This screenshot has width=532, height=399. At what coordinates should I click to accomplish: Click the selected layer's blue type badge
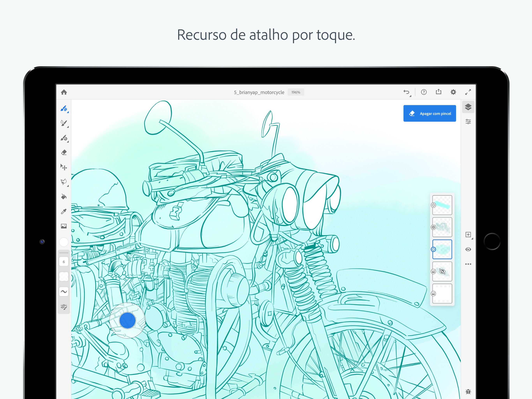tap(433, 250)
